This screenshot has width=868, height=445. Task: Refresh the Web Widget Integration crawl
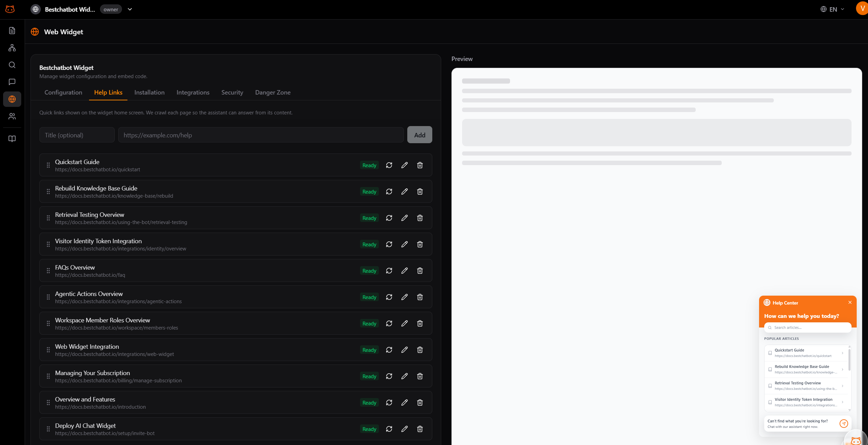click(389, 350)
